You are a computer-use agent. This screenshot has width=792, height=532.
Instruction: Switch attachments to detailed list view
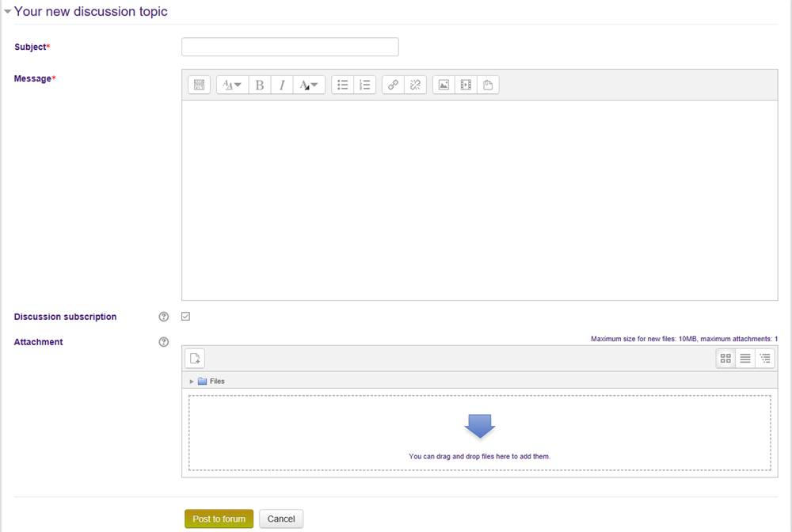click(x=745, y=359)
